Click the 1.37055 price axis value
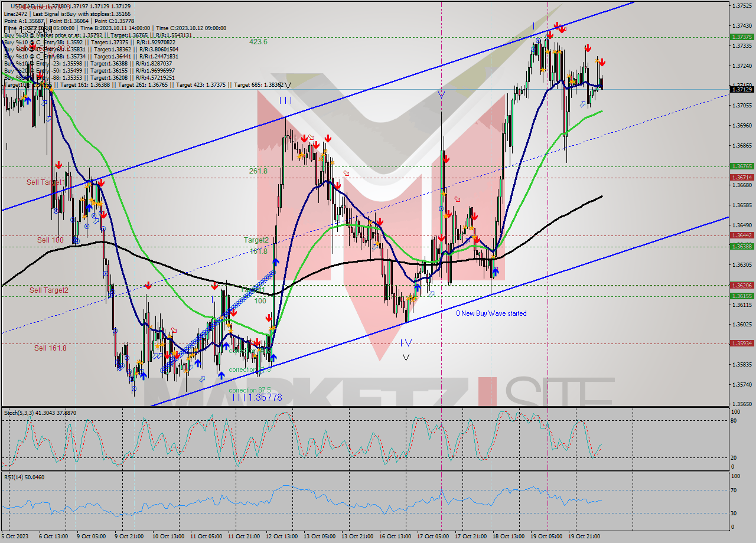Viewport: 756px width, 543px height. [x=742, y=106]
